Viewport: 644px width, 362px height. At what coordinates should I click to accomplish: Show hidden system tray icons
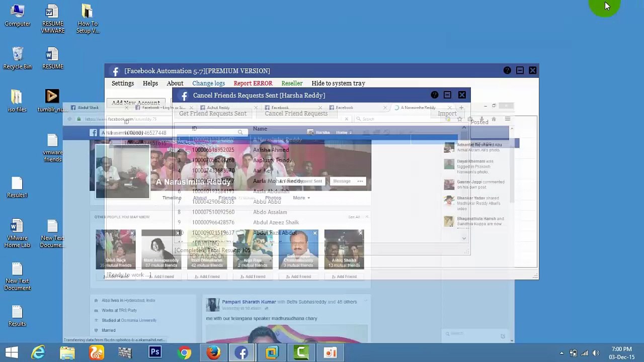coord(561,353)
